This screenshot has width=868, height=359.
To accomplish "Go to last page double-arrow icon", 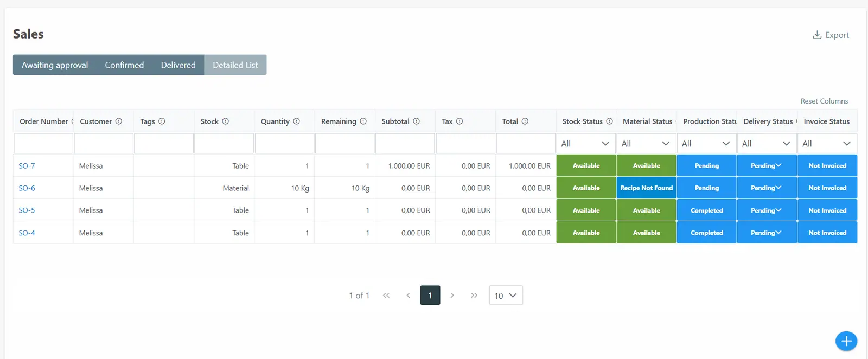I will coord(474,296).
